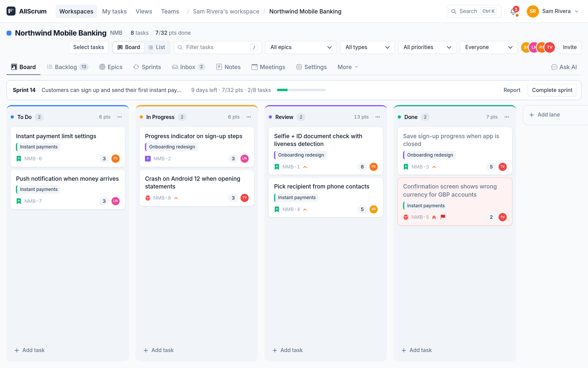Focus the Filter tasks input

217,47
